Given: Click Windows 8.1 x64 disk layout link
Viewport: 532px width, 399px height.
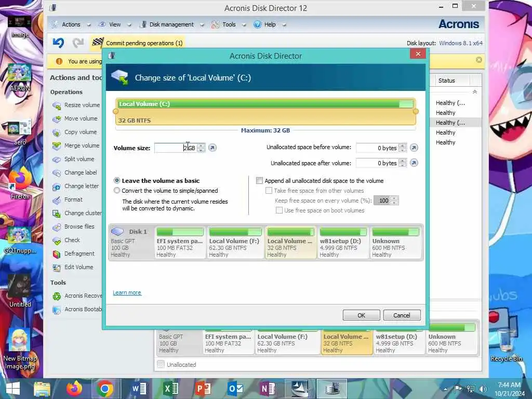Looking at the screenshot, I should coord(460,43).
